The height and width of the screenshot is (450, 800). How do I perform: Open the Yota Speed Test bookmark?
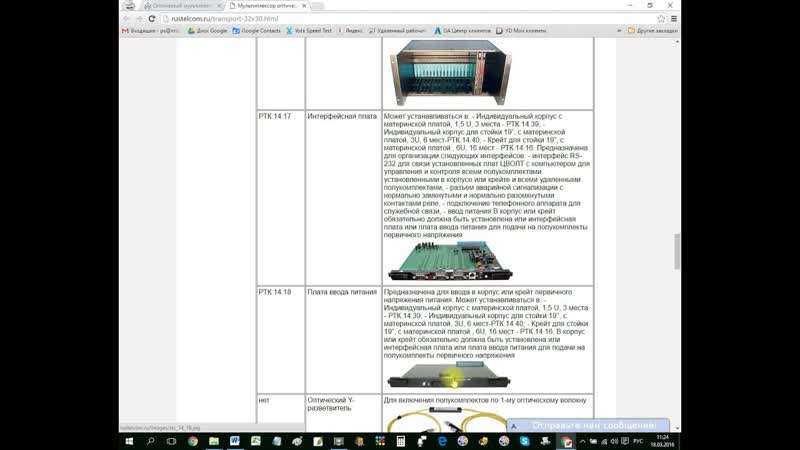pyautogui.click(x=309, y=31)
